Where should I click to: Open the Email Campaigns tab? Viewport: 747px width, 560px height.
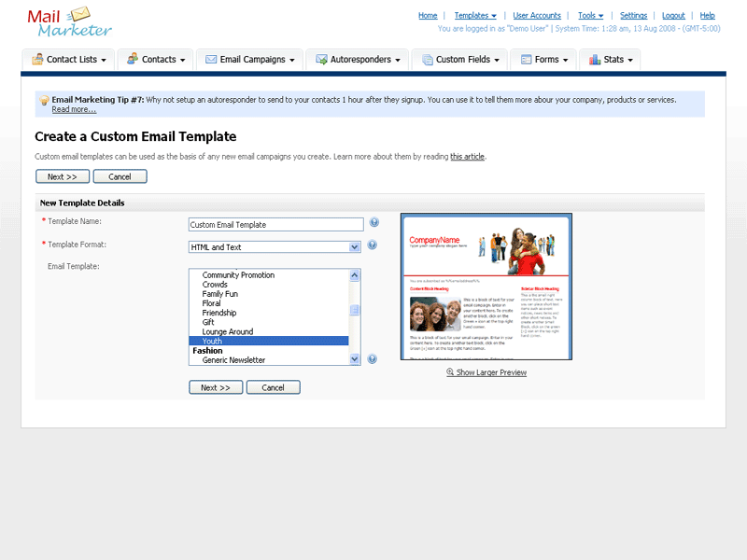(249, 60)
